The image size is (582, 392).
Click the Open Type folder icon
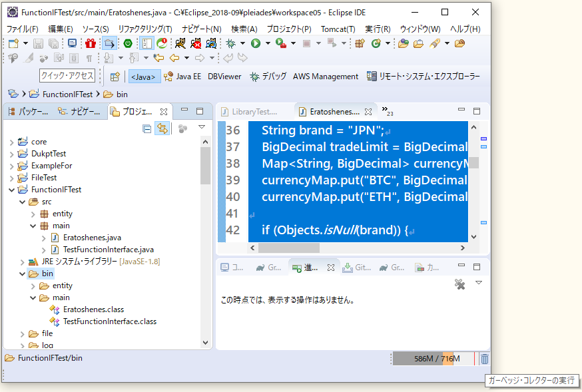coord(404,44)
